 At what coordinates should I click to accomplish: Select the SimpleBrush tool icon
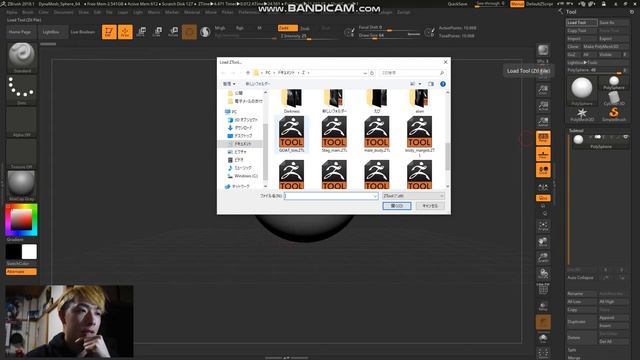(x=614, y=114)
